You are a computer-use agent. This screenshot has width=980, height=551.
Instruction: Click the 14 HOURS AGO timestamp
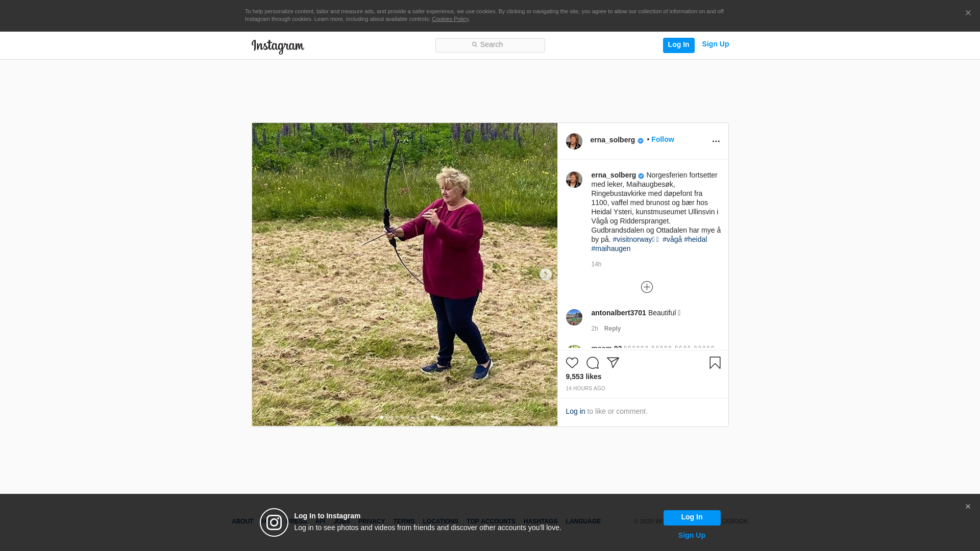[x=585, y=389]
